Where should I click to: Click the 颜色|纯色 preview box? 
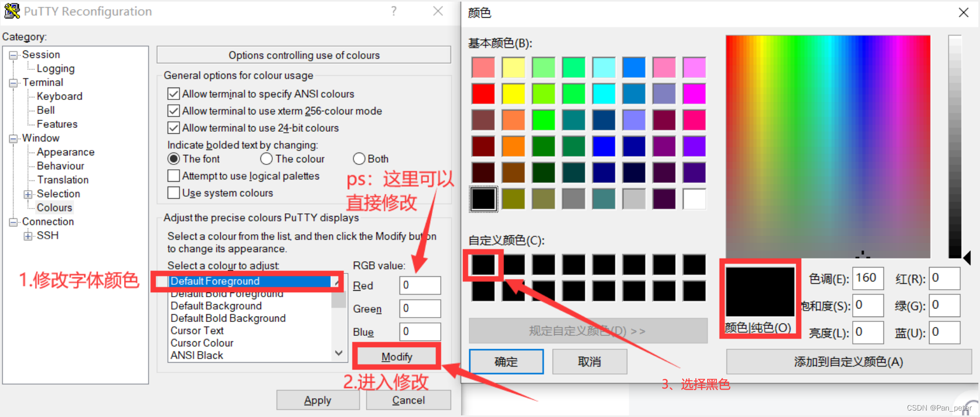(760, 292)
